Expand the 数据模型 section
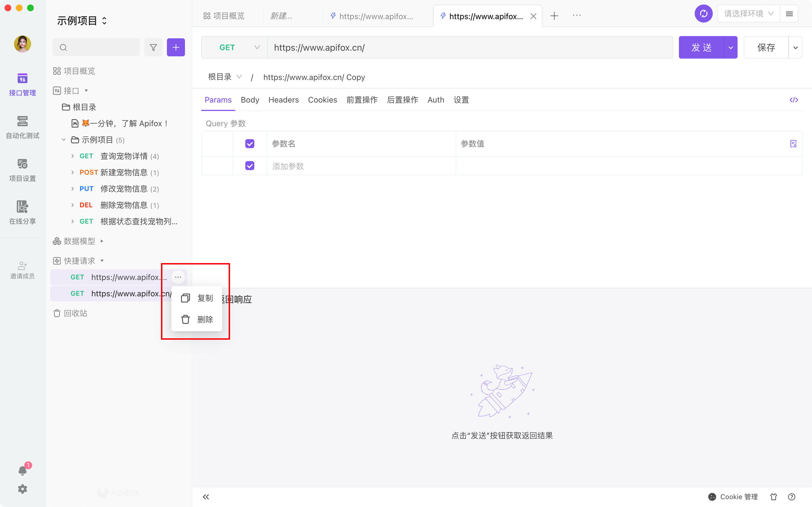 coord(102,241)
